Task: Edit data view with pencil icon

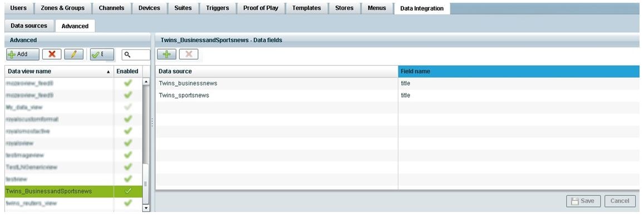Action: point(74,54)
